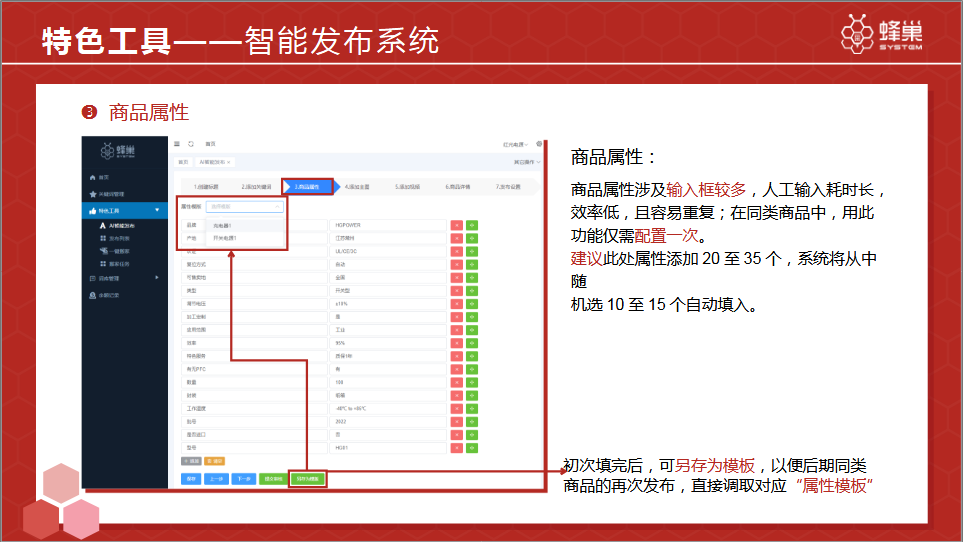Click the 上一步 button

tap(216, 479)
